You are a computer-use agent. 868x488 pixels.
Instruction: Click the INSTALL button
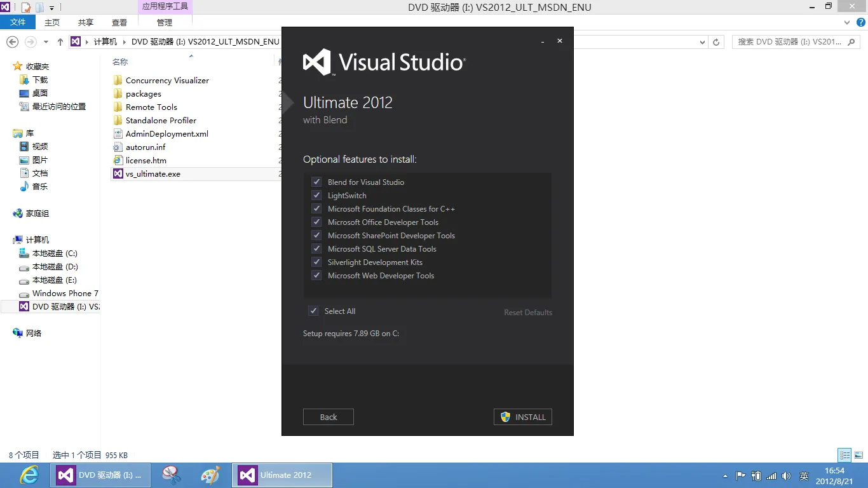[x=522, y=417]
